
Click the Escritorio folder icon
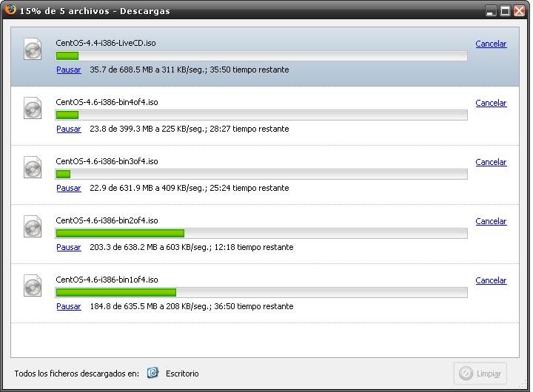[x=152, y=373]
